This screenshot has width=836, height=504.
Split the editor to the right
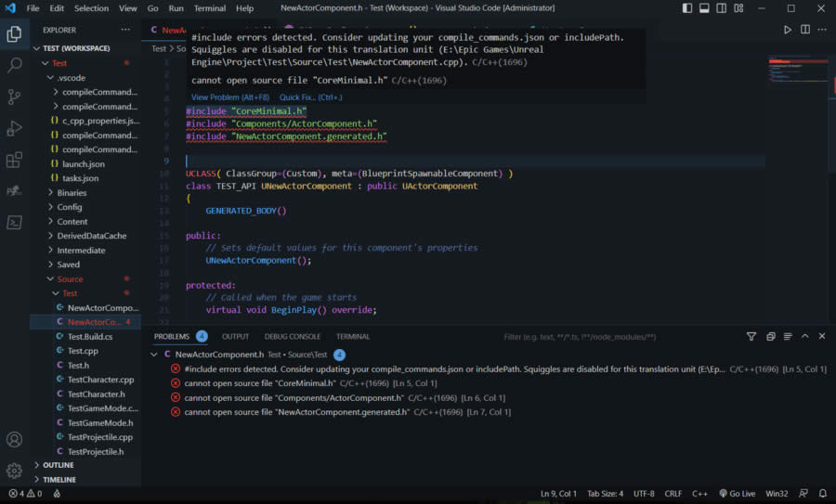pos(805,30)
